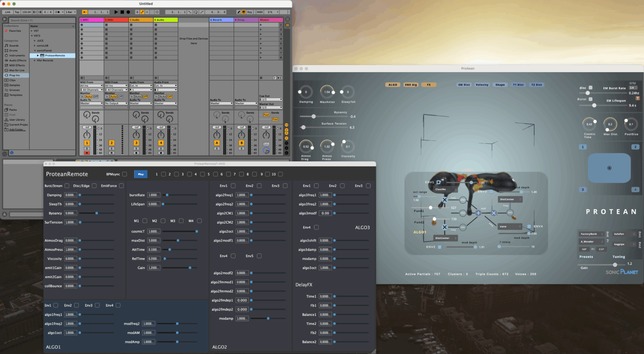
Task: Click the loop switch icon in transport
Action: [x=196, y=12]
